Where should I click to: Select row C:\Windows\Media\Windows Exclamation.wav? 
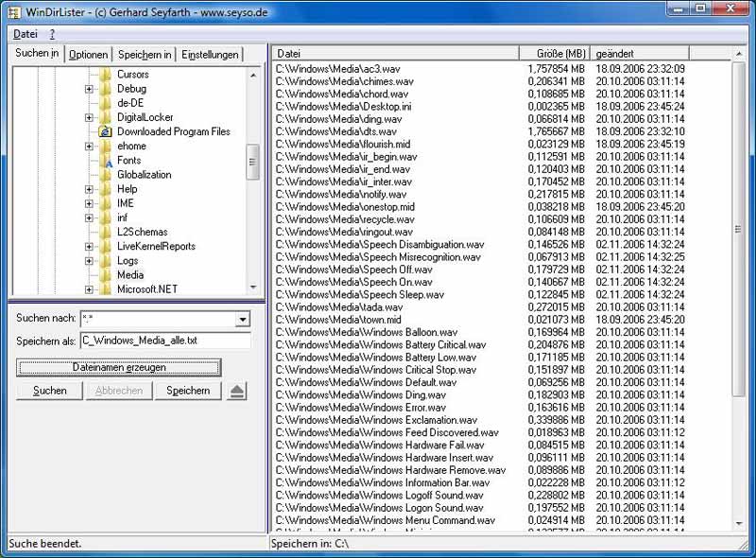(480, 421)
